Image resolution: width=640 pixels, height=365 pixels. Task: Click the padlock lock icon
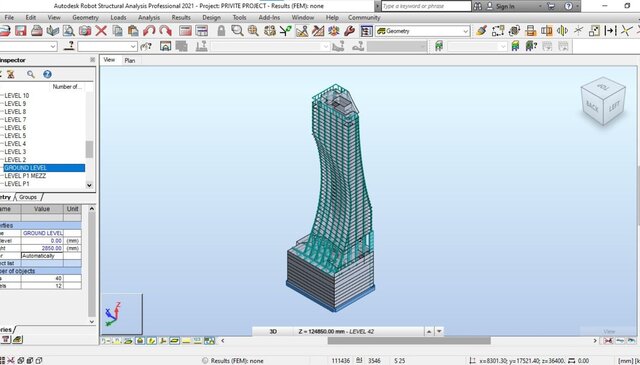[x=221, y=31]
